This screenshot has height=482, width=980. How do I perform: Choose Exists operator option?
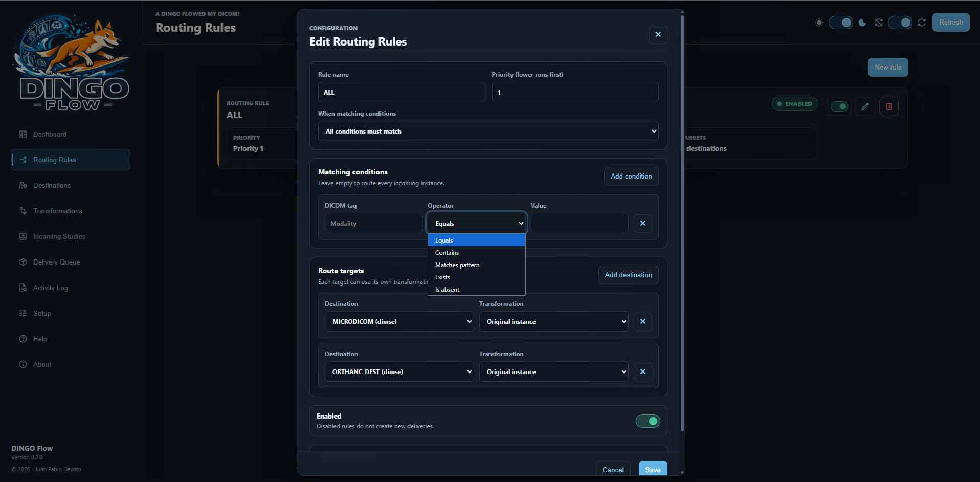477,277
